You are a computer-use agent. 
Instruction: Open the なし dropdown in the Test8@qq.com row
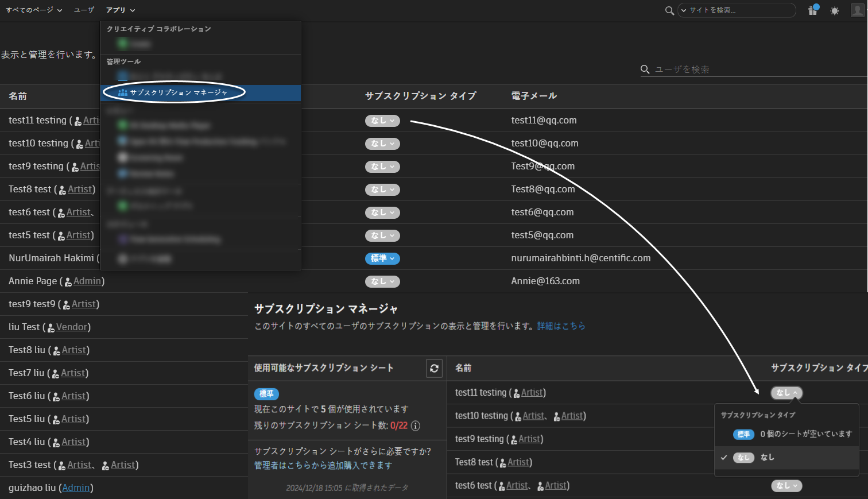382,189
